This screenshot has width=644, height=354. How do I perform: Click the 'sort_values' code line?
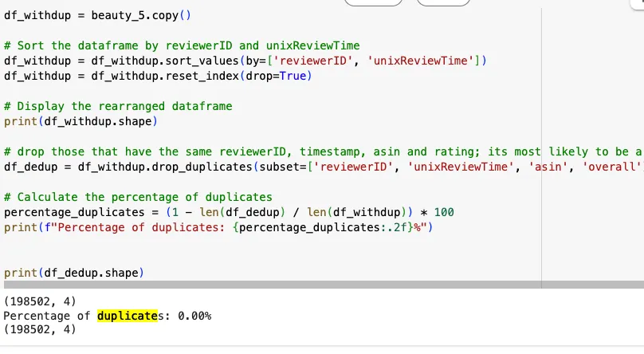click(x=245, y=61)
